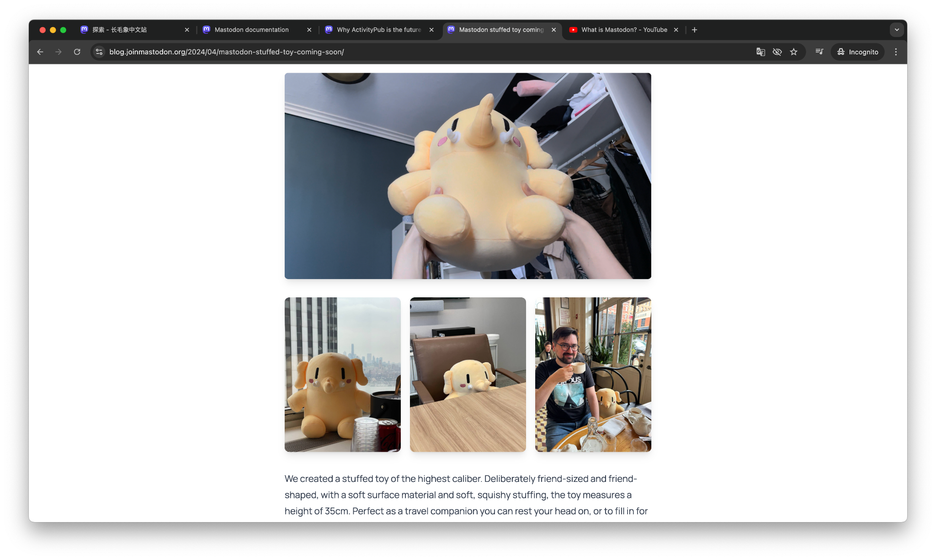Open a new tab with the plus button
Screen dimensions: 936x560
(694, 30)
